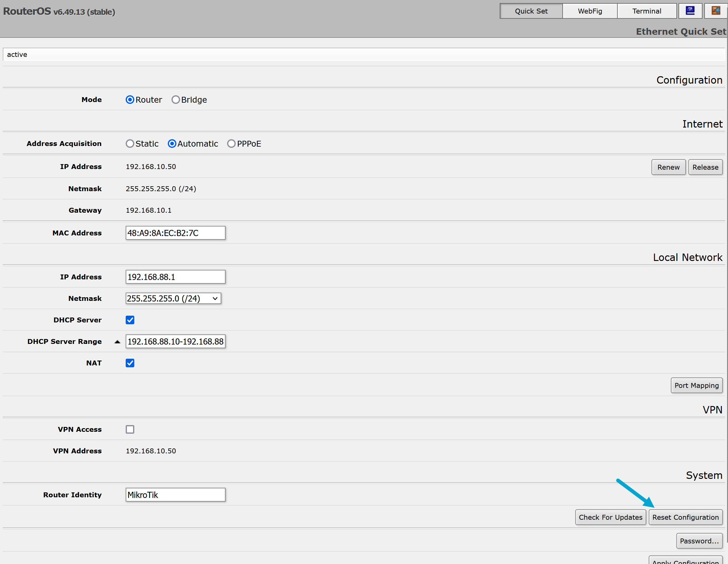The width and height of the screenshot is (728, 564).
Task: Release the current IP address
Action: point(705,167)
